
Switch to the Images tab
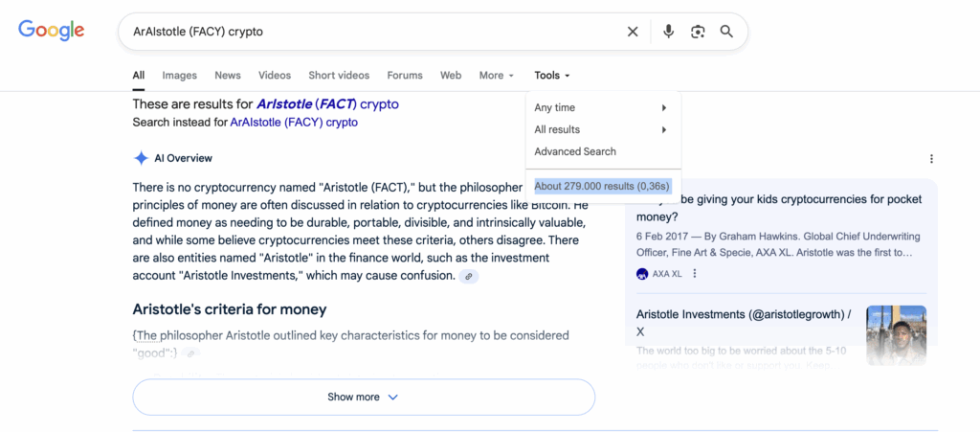(179, 76)
